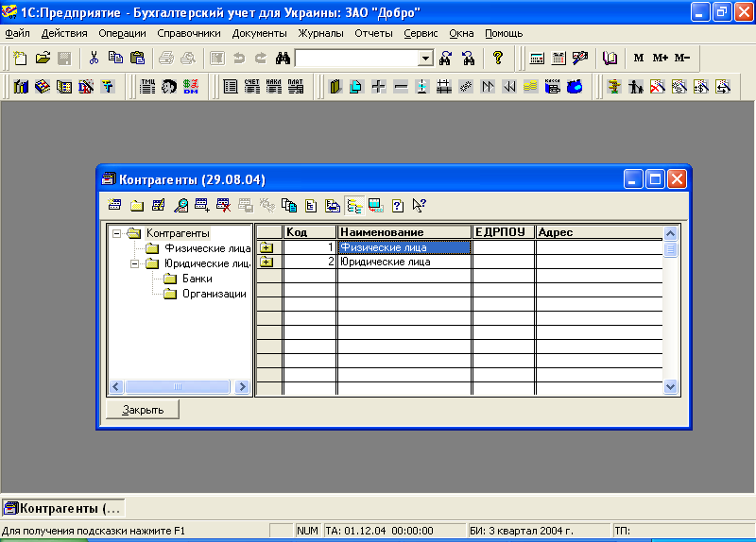Select the Организации folder in tree
The image size is (756, 542).
[x=215, y=294]
